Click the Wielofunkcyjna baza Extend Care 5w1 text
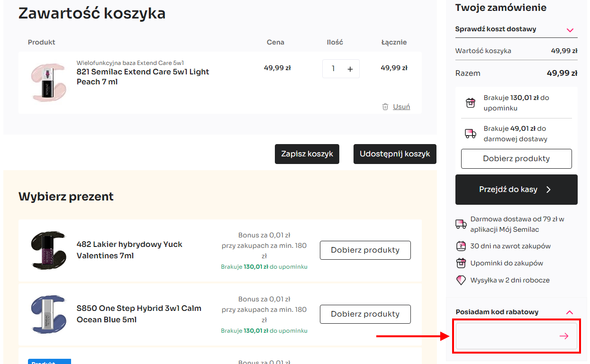 tap(130, 63)
